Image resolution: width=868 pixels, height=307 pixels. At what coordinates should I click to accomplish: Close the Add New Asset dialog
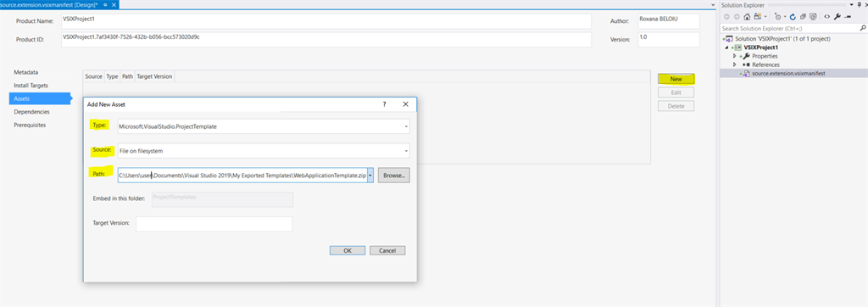[x=405, y=104]
